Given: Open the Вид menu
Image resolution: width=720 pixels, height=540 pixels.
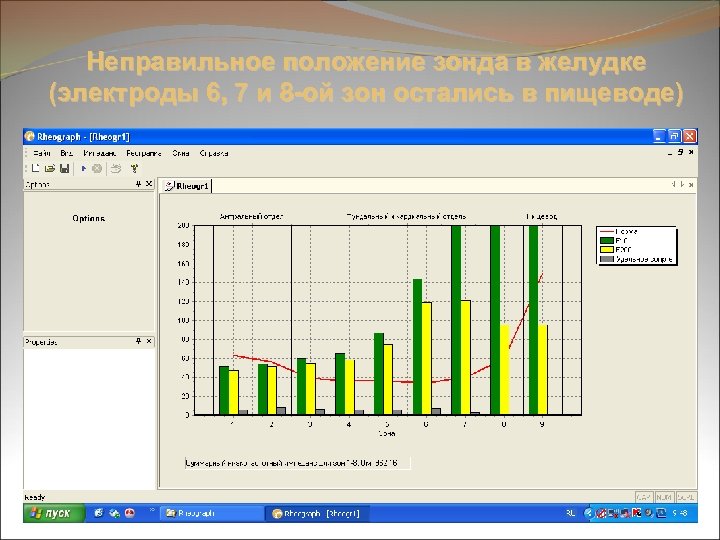Looking at the screenshot, I should 67,153.
